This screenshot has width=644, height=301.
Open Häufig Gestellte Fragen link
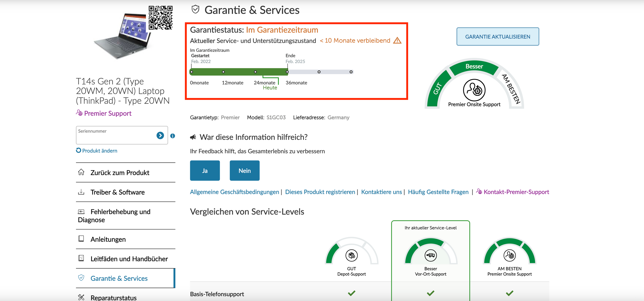tap(438, 192)
